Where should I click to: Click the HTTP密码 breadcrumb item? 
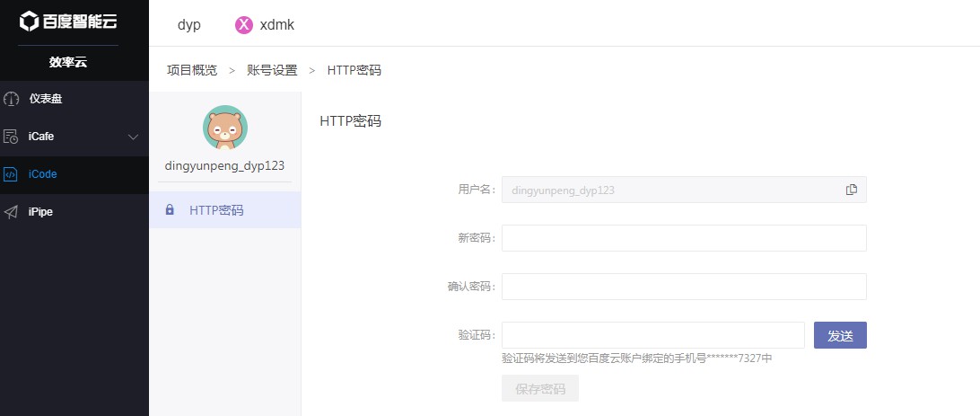tap(354, 70)
